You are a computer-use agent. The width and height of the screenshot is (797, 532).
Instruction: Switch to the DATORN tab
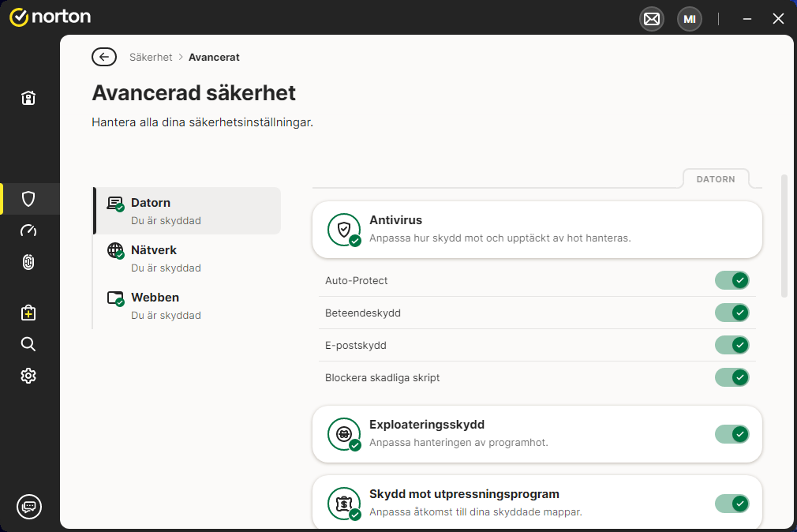click(x=715, y=179)
